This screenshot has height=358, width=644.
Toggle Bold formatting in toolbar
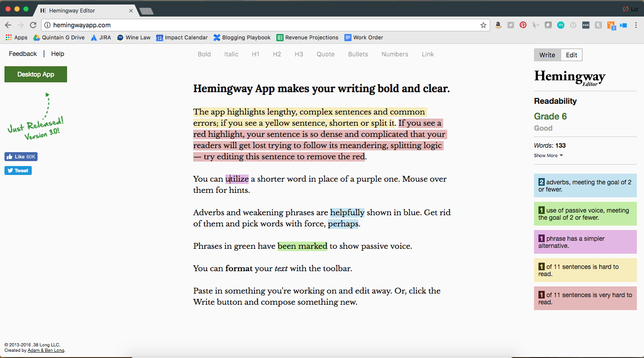pos(204,54)
